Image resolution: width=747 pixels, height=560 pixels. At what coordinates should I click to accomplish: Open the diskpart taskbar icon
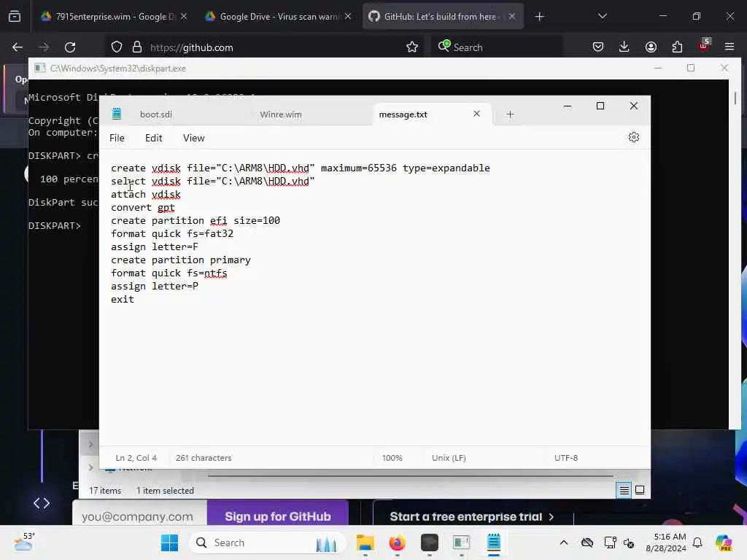point(461,542)
